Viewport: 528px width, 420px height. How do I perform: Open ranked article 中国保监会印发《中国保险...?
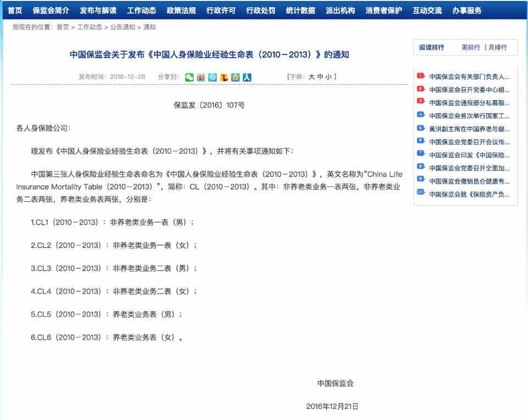tap(469, 155)
